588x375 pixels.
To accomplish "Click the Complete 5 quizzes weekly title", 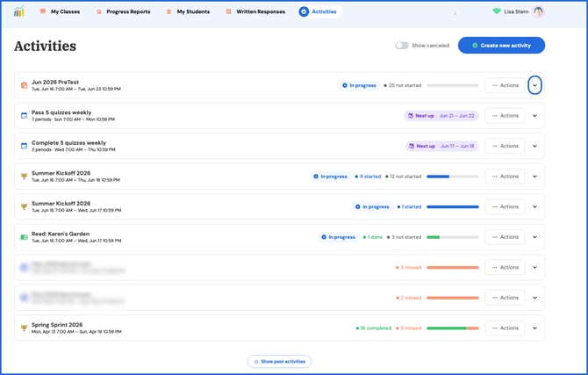I will [68, 143].
